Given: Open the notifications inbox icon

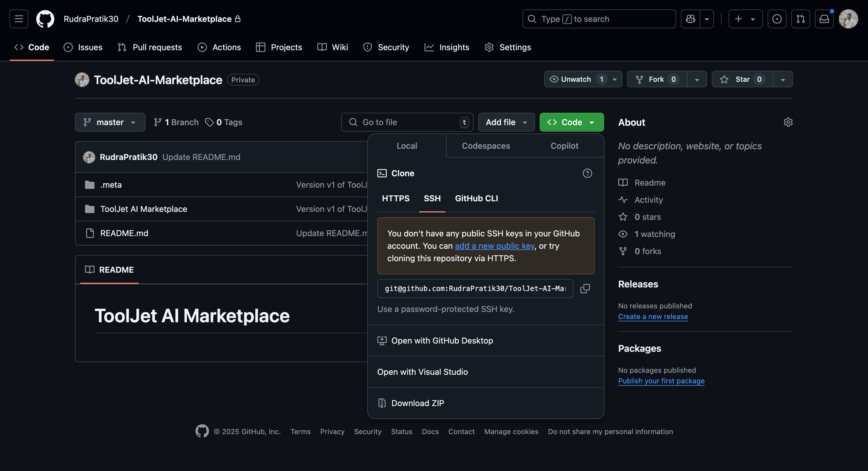Looking at the screenshot, I should point(824,19).
